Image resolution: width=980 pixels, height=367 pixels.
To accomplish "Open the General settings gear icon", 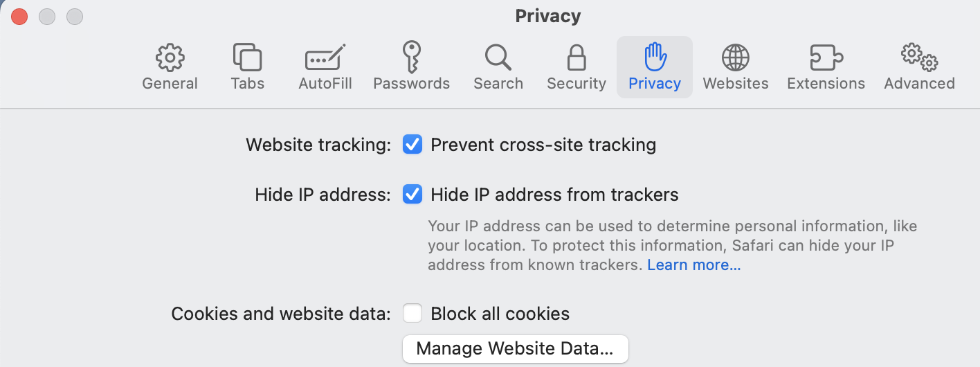I will (x=170, y=58).
